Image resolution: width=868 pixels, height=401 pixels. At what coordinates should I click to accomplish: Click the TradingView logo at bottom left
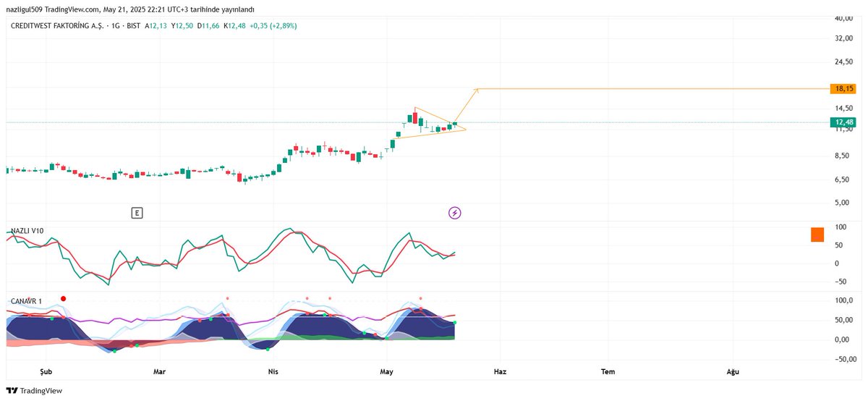[34, 391]
